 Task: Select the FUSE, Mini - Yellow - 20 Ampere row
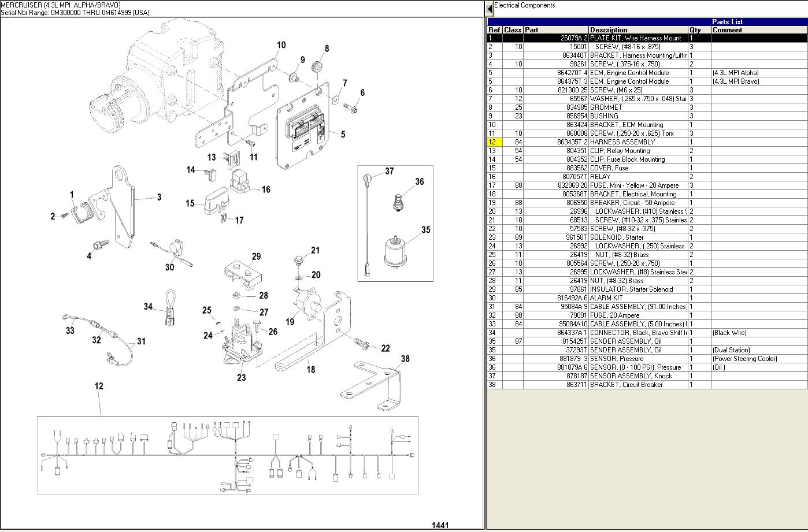coord(647,185)
